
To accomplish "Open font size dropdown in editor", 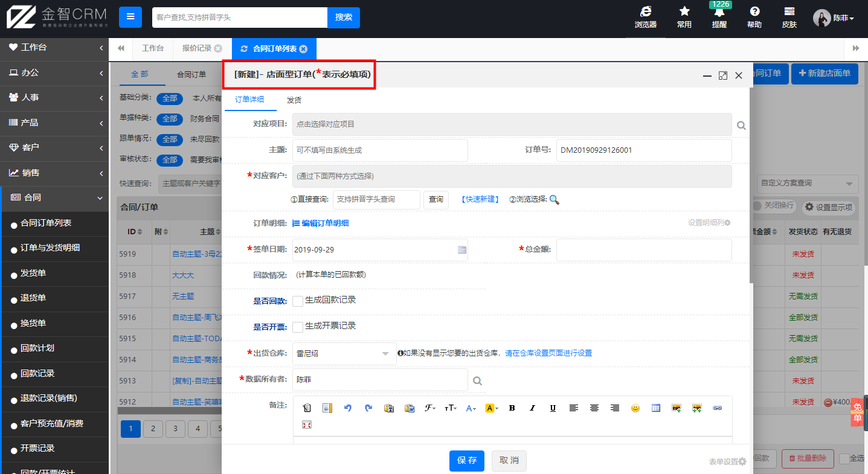I will [x=451, y=408].
